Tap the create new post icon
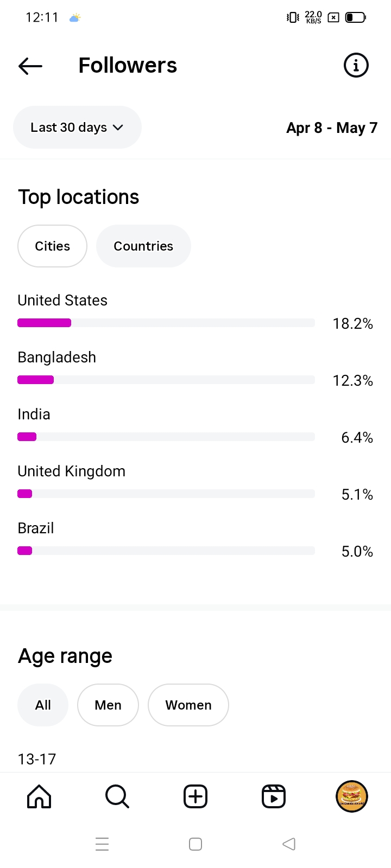This screenshot has height=868, width=391. pos(195,796)
